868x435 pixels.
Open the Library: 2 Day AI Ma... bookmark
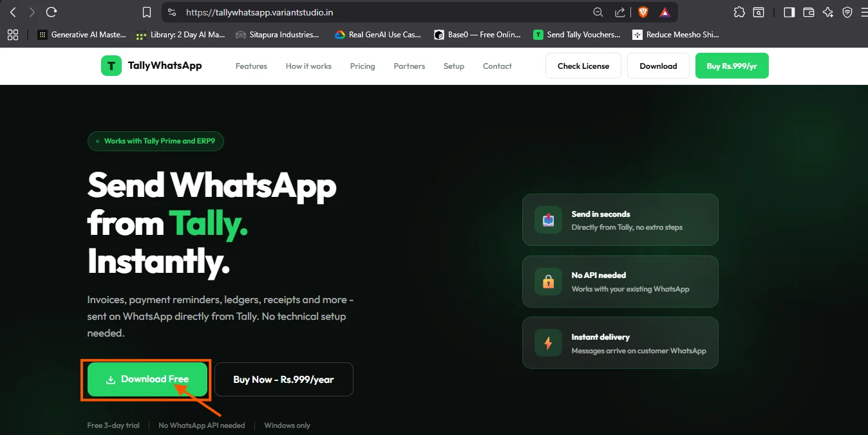(181, 35)
